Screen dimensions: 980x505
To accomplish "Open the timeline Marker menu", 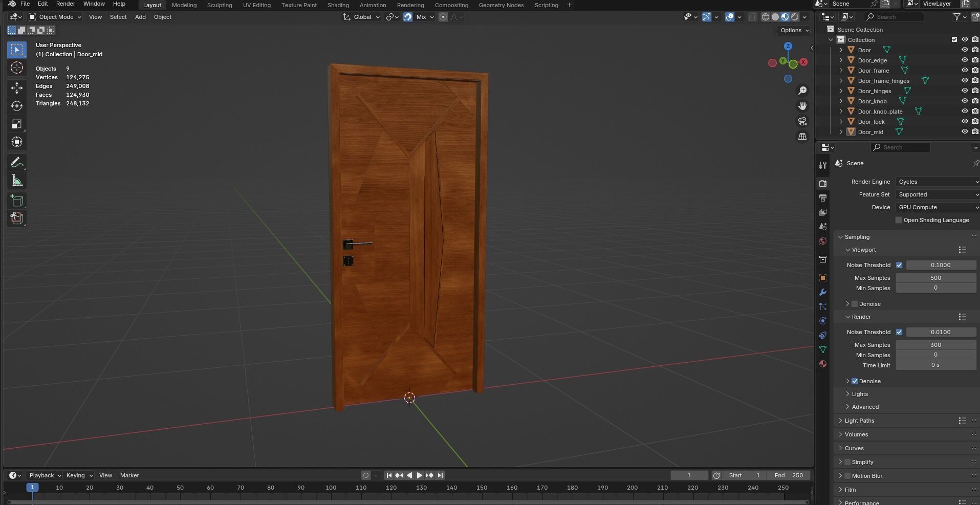I will (129, 475).
